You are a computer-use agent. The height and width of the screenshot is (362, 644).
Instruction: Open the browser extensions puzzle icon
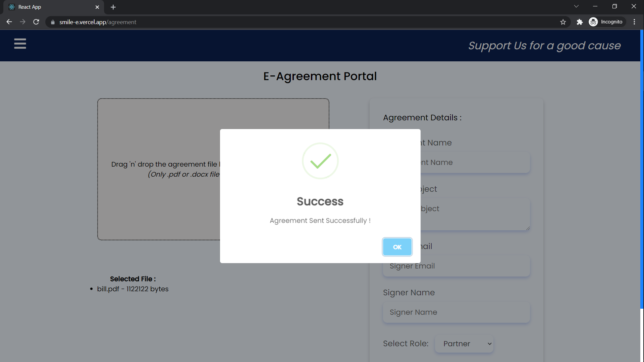[x=580, y=22]
